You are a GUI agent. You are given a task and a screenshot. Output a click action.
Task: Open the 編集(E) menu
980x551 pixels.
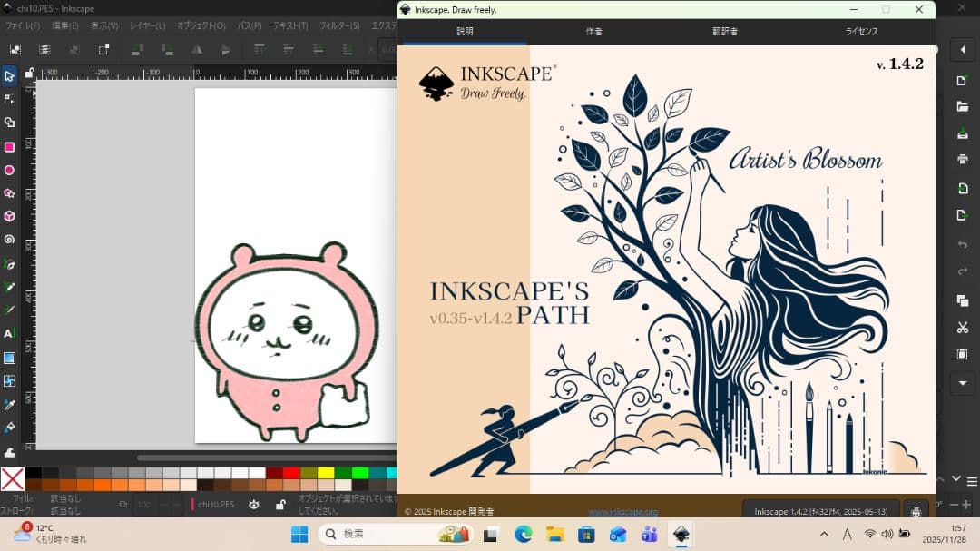click(x=65, y=25)
